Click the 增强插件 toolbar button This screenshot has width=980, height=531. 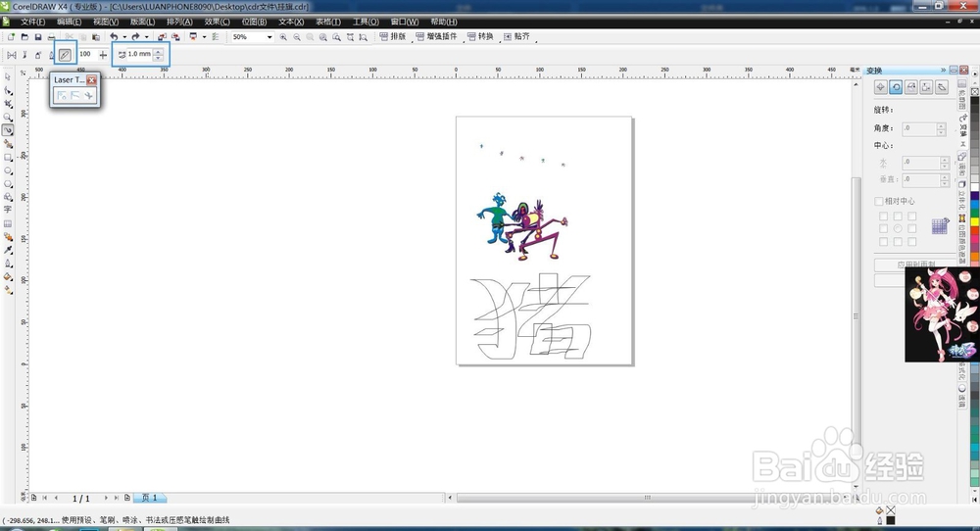[436, 37]
